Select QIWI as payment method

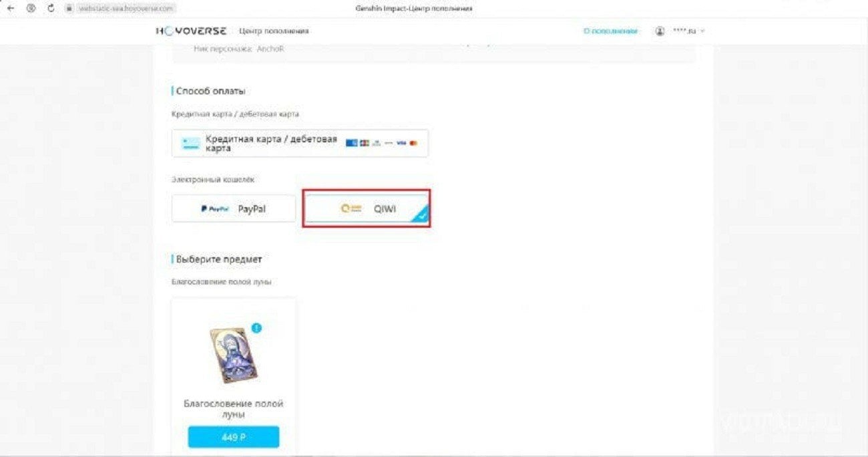[x=367, y=208]
